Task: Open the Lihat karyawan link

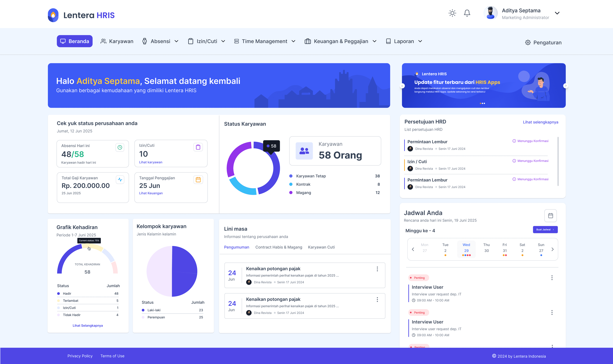Action: point(151,162)
